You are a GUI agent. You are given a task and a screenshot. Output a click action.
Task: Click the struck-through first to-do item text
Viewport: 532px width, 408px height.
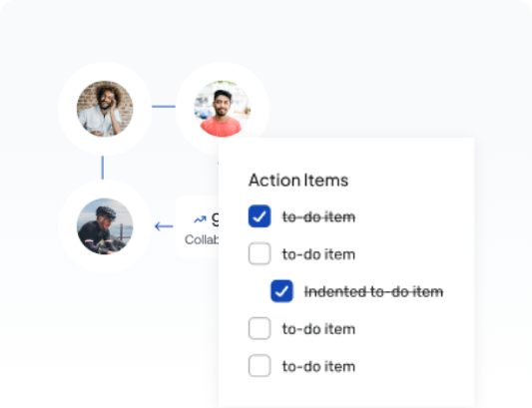click(318, 216)
